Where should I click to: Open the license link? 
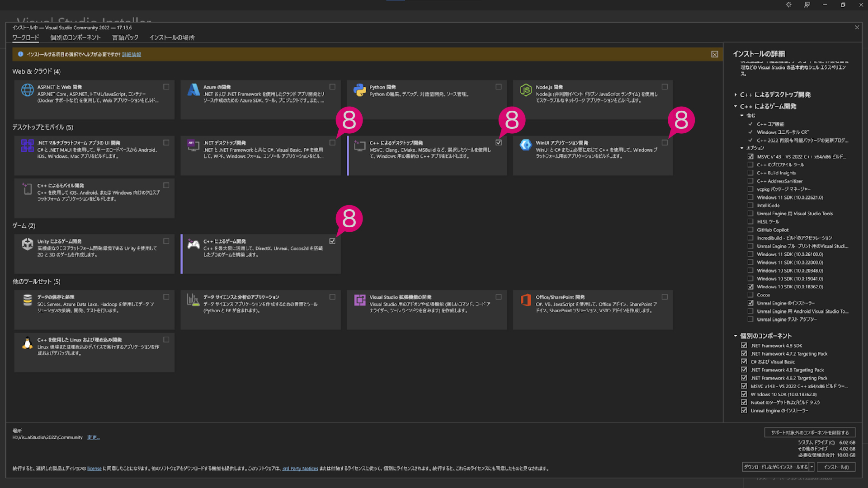click(94, 469)
